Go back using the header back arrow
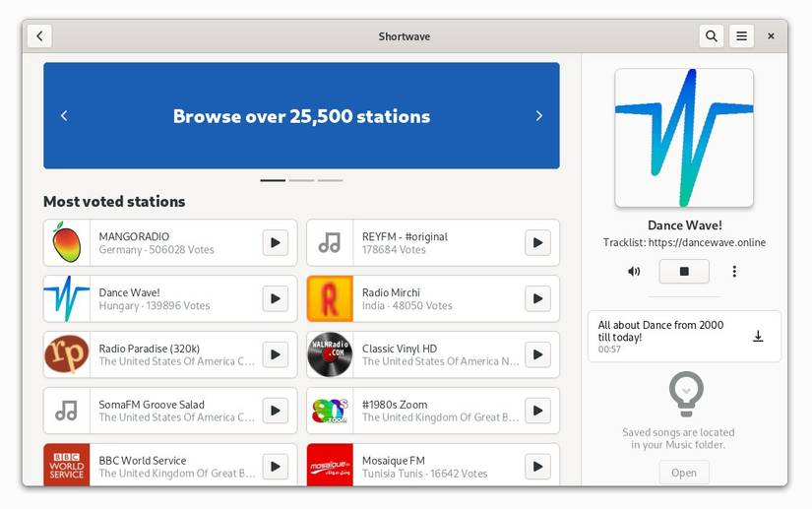The height and width of the screenshot is (509, 812). 39,36
